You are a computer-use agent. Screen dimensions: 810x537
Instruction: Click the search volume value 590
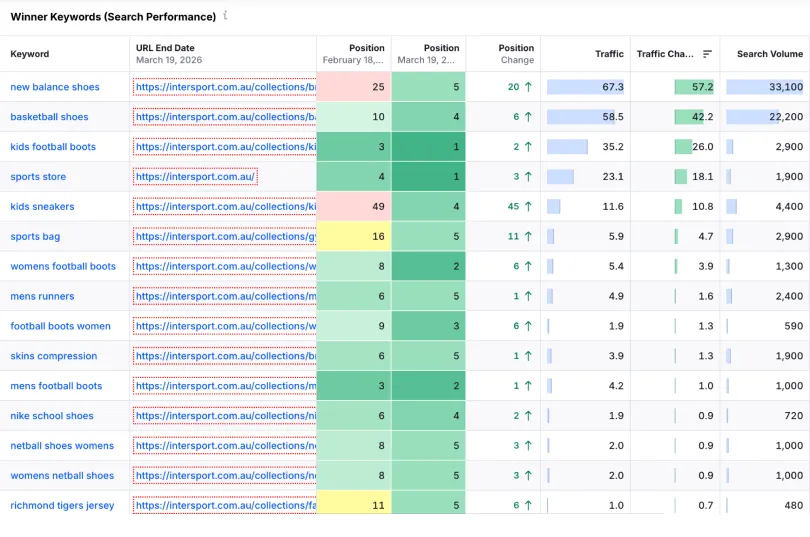point(793,326)
